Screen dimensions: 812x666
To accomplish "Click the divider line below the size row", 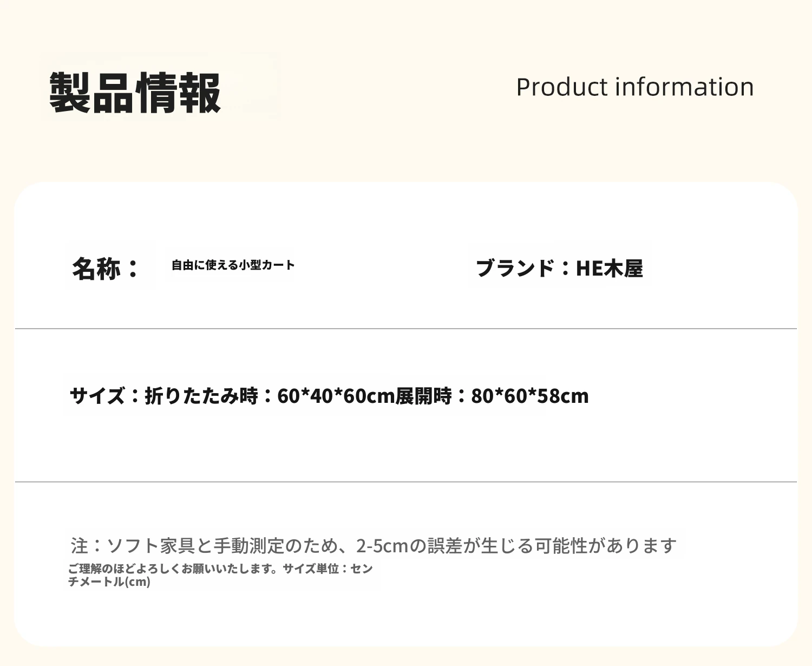I will point(406,482).
